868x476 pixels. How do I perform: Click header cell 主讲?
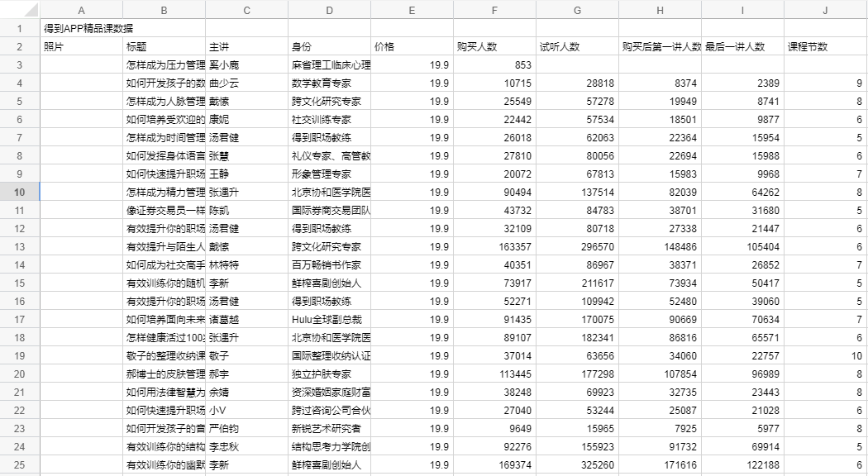tap(246, 46)
